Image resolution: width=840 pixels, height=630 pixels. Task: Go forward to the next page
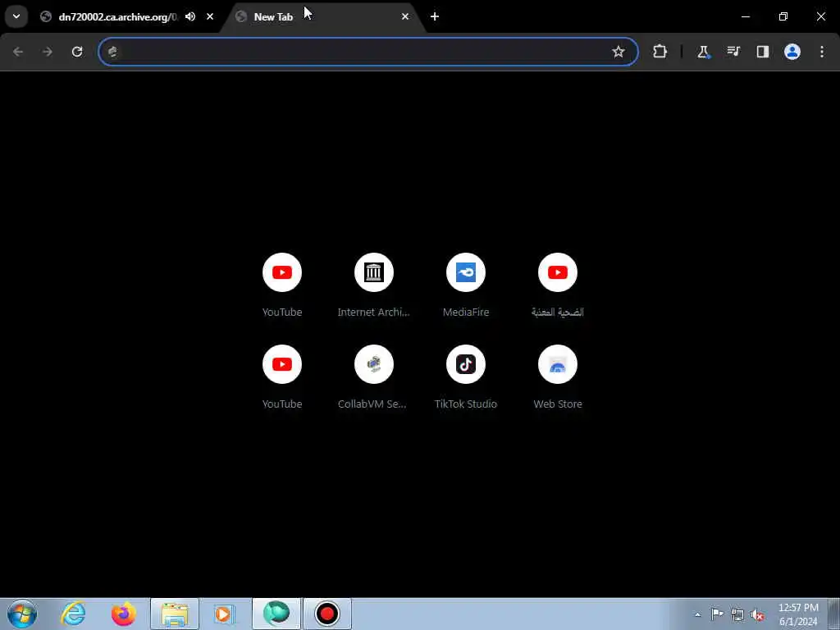click(x=48, y=52)
